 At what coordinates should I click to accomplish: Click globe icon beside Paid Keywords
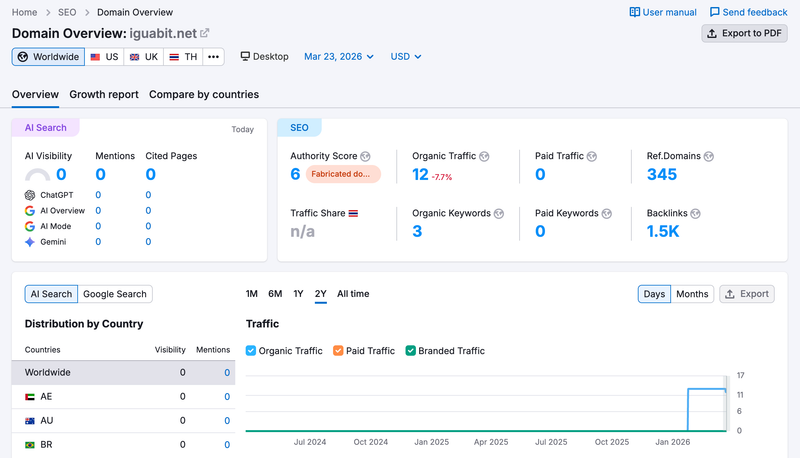pyautogui.click(x=607, y=214)
